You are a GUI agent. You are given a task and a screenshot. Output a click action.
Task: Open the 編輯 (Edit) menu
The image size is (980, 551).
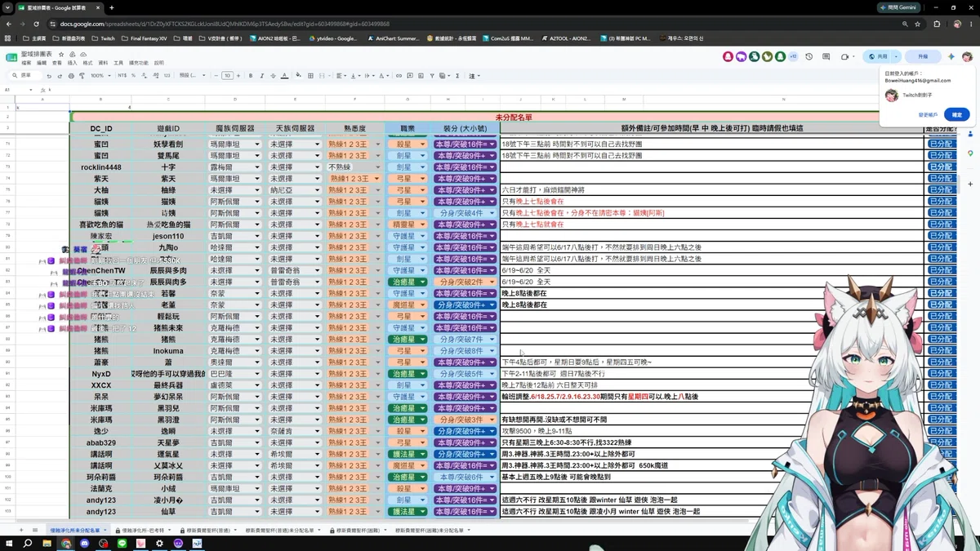pyautogui.click(x=42, y=63)
